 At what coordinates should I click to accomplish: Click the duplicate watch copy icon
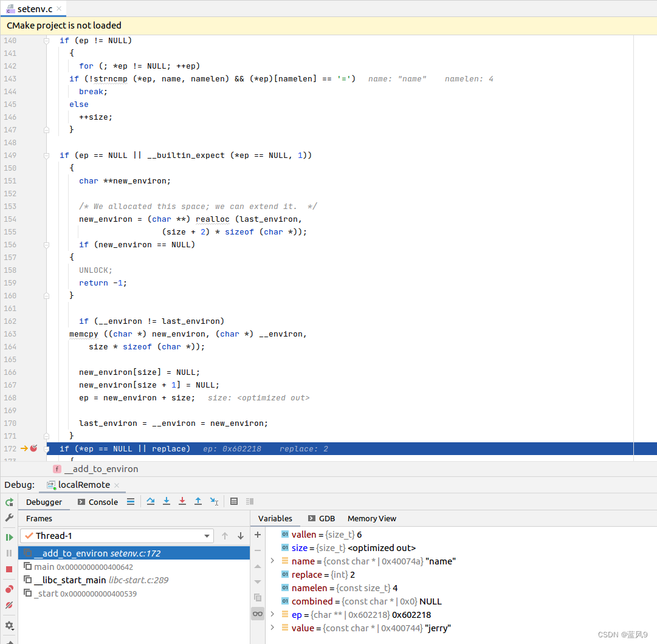(258, 598)
